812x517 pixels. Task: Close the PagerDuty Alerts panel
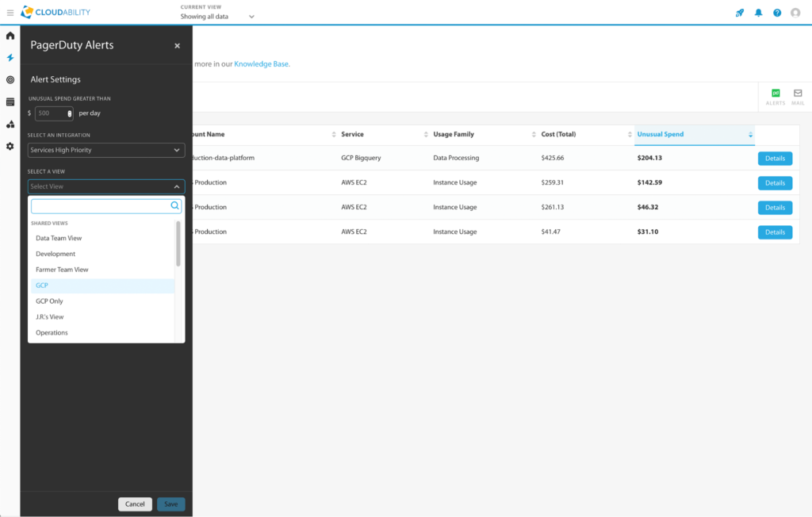click(177, 46)
